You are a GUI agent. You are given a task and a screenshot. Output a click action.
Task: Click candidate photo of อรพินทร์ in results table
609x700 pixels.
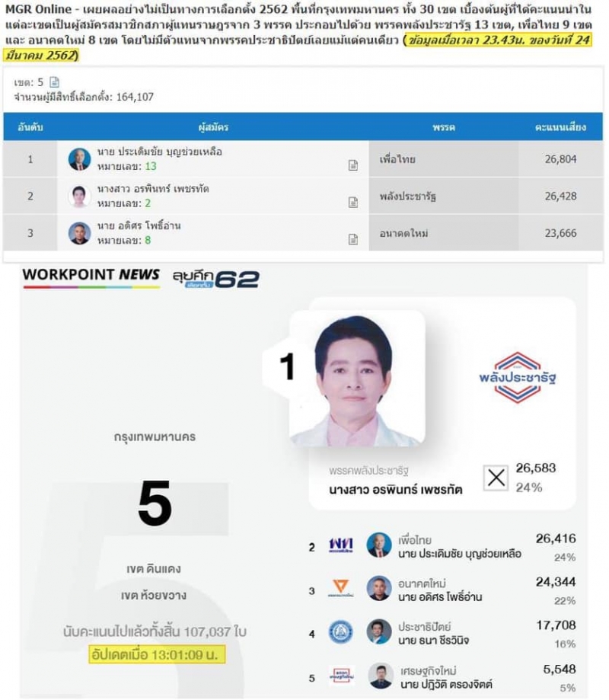click(x=79, y=197)
